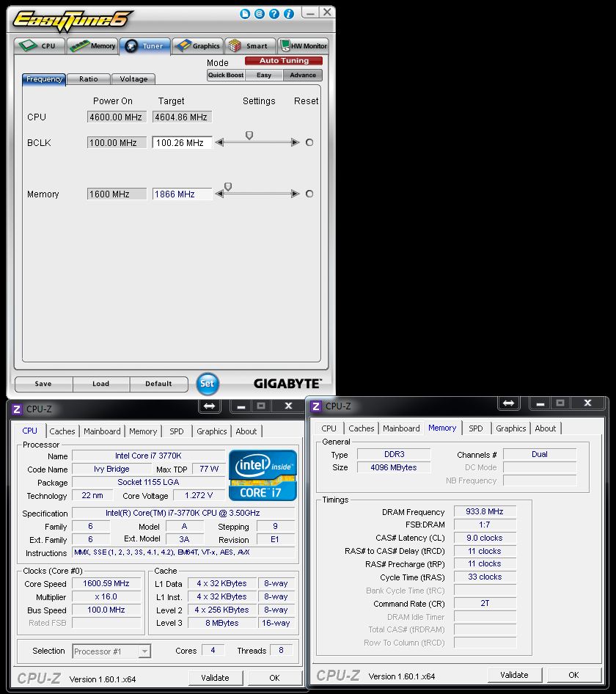
Task: Open SPD tab in left CPU-Z window
Action: [x=177, y=431]
